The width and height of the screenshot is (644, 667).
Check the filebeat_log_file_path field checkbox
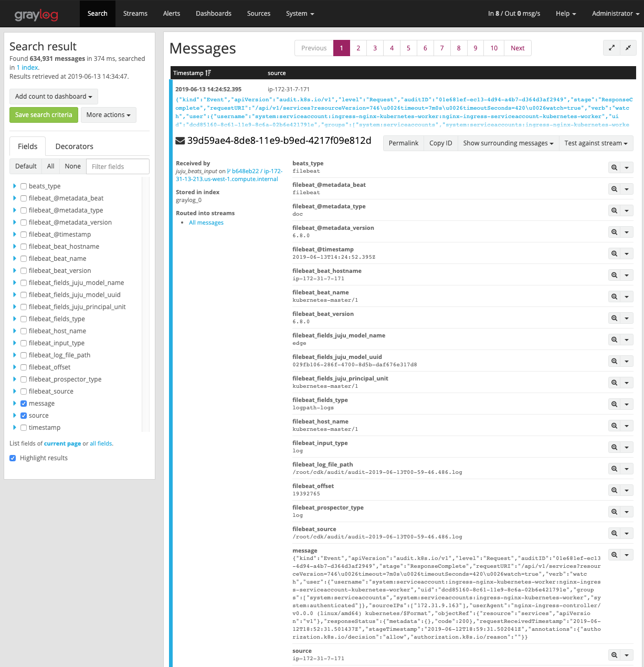tap(24, 355)
